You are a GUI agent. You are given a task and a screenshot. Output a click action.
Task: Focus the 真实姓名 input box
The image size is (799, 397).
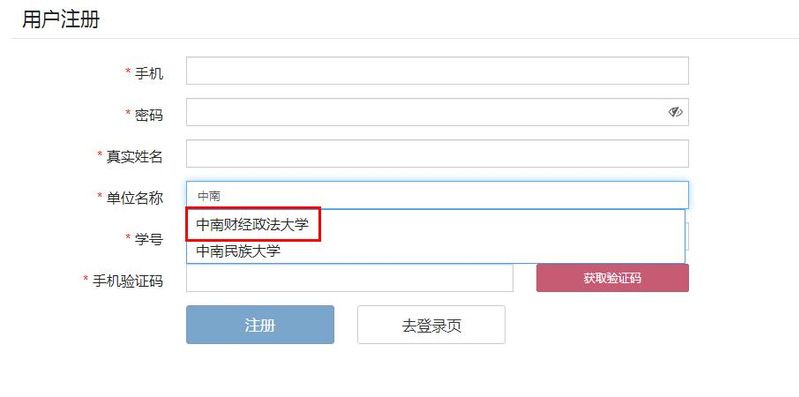click(437, 153)
